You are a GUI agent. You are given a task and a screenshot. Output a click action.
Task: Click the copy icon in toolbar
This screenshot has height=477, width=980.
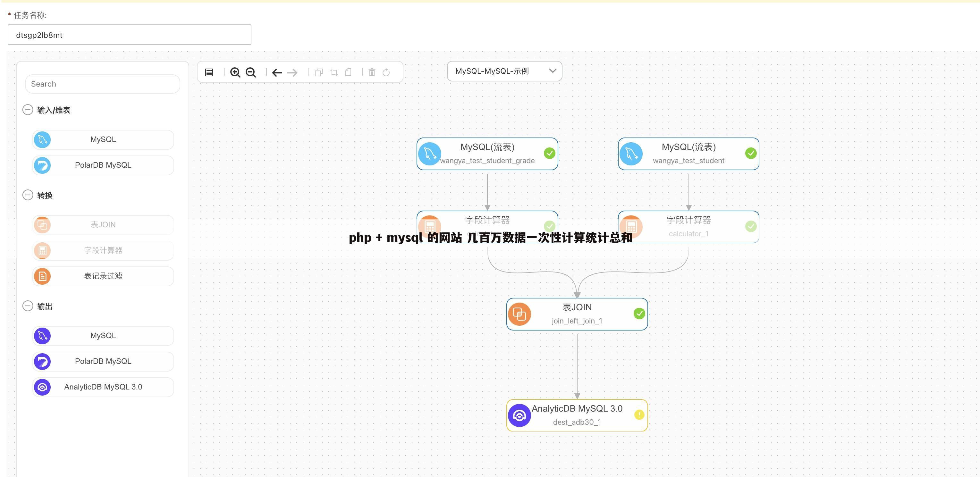click(319, 72)
